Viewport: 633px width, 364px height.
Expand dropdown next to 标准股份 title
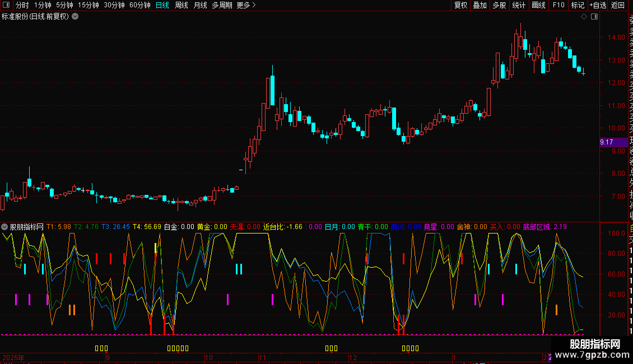[75, 17]
